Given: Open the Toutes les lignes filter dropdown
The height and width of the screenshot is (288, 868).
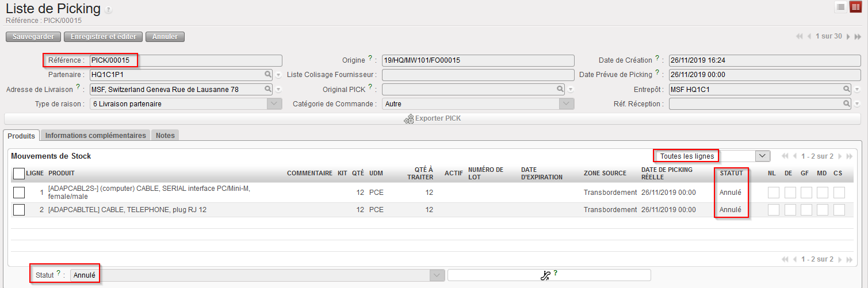Looking at the screenshot, I should 763,156.
